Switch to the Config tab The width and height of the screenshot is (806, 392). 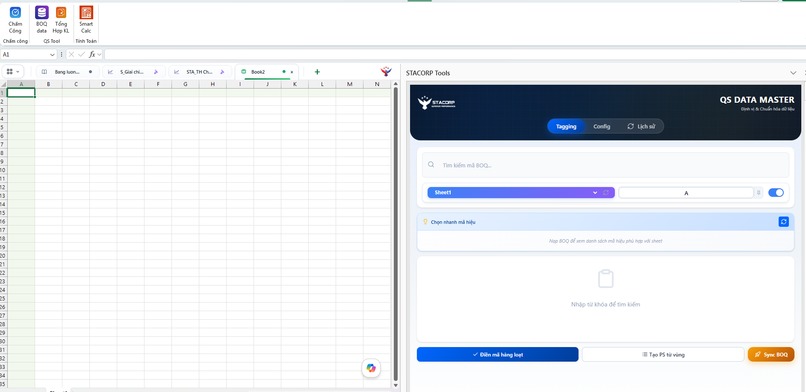pyautogui.click(x=601, y=126)
